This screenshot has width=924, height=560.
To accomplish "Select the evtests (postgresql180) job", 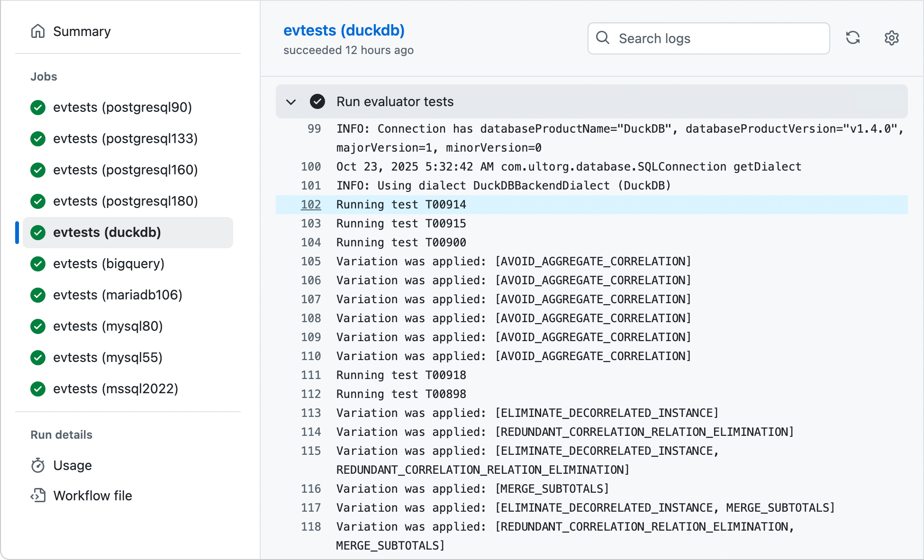I will [x=126, y=201].
